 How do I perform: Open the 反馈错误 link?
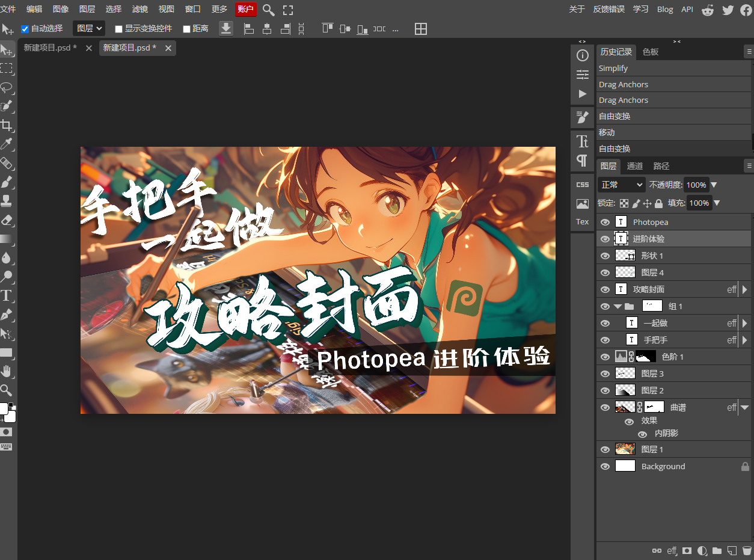tap(609, 9)
